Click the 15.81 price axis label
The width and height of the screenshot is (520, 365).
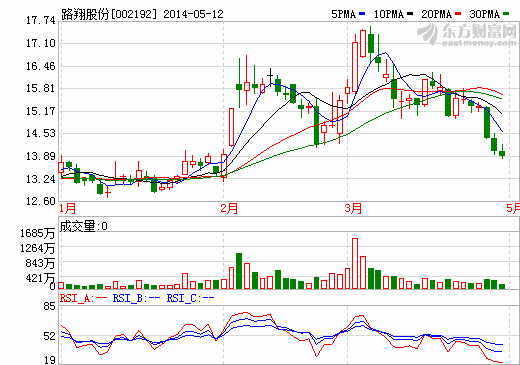click(41, 89)
